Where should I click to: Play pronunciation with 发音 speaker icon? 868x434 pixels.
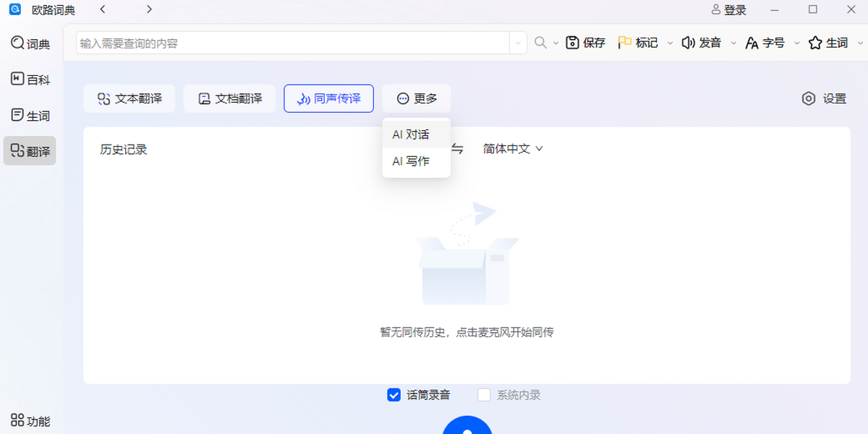(689, 43)
